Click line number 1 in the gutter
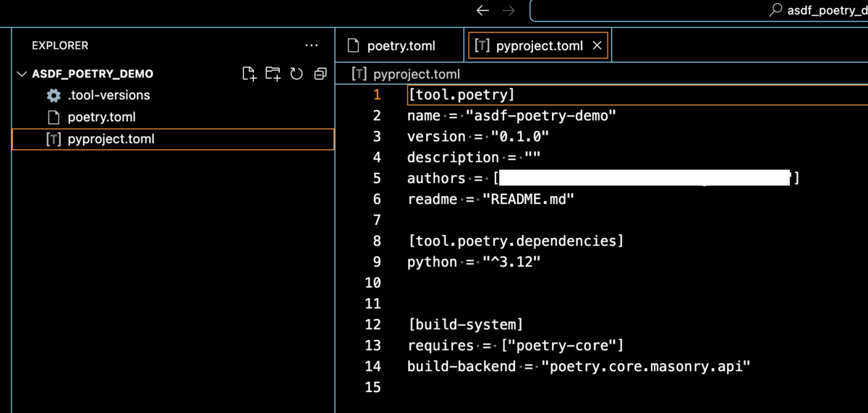868x413 pixels. pos(377,95)
